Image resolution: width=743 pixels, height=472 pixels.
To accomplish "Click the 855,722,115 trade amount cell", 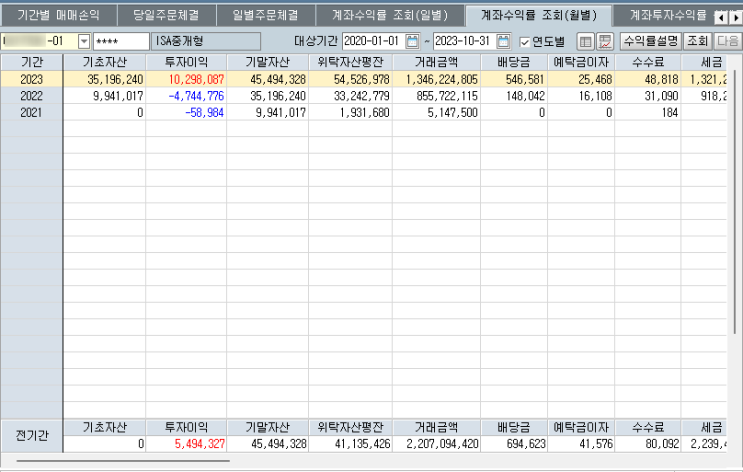I will tap(436, 96).
